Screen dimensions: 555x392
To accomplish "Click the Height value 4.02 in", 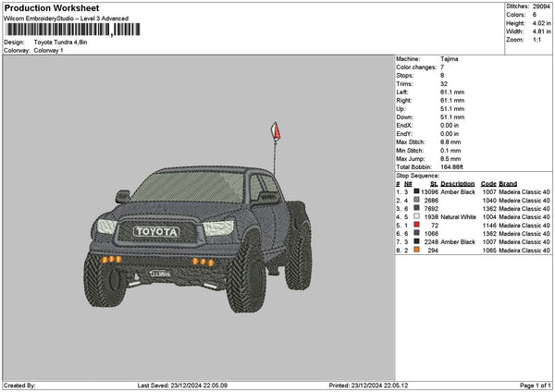I will (x=541, y=23).
